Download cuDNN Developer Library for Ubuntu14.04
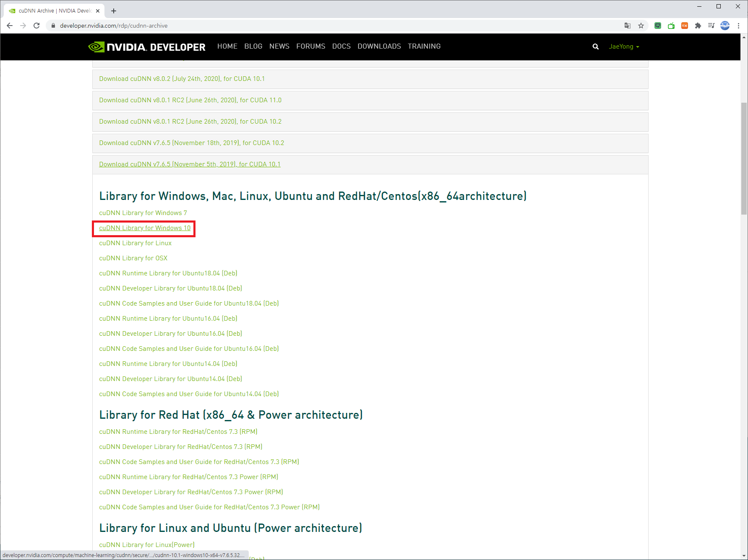748x560 pixels. (171, 379)
